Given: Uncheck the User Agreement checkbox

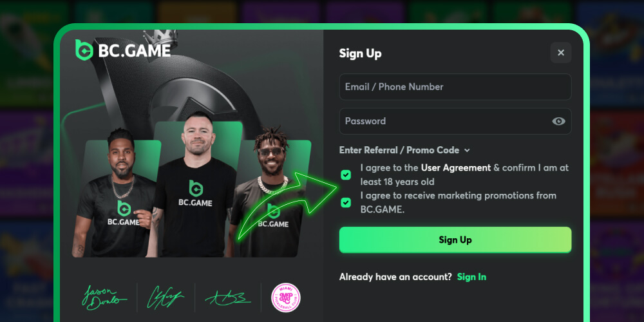Looking at the screenshot, I should pyautogui.click(x=346, y=175).
